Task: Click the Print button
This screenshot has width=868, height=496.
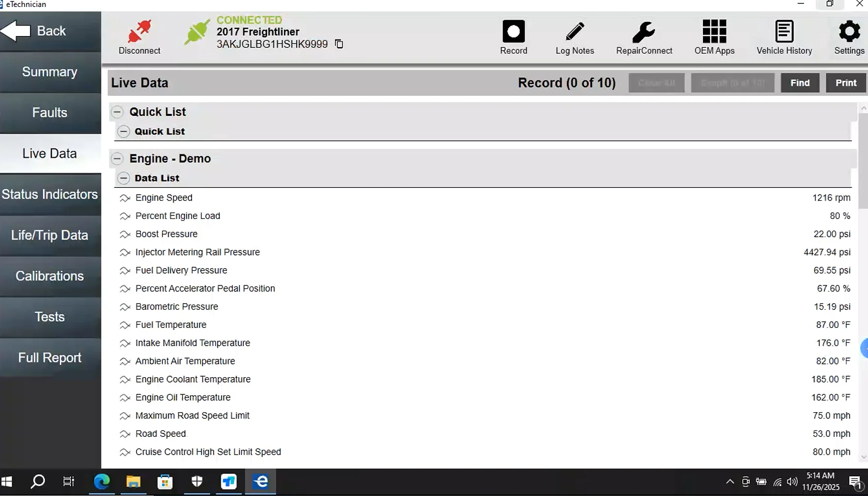Action: point(846,83)
